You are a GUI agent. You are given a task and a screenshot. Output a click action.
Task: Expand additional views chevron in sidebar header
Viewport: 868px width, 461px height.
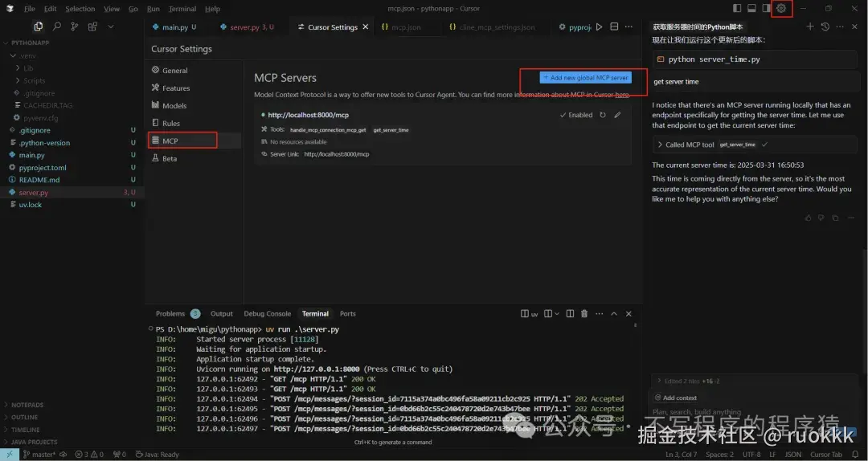click(x=111, y=27)
